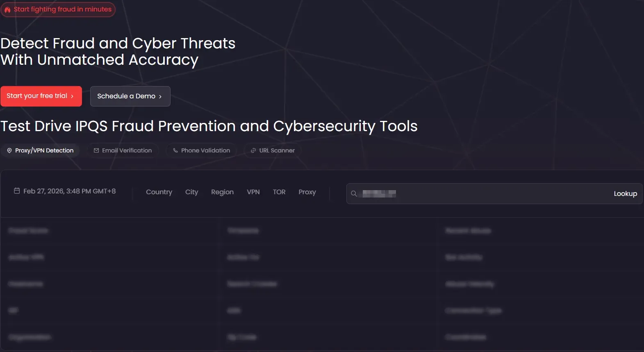The image size is (644, 352).
Task: Click the flame icon in the fraud badge
Action: 7,9
